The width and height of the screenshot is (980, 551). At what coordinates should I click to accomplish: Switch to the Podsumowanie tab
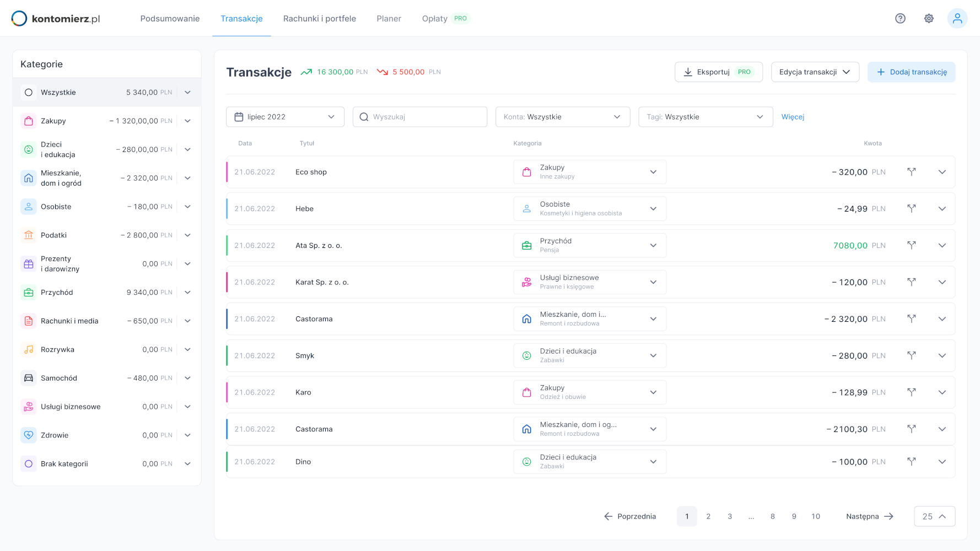click(170, 19)
